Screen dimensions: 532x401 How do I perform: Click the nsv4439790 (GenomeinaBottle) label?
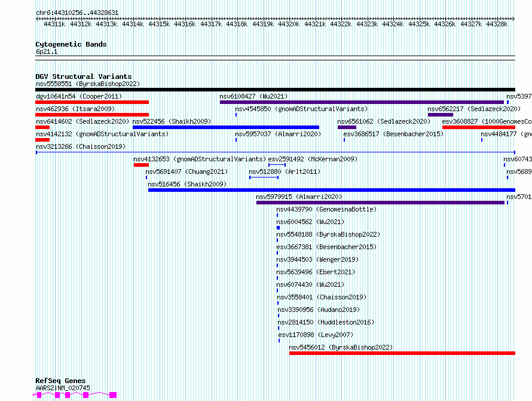click(326, 209)
